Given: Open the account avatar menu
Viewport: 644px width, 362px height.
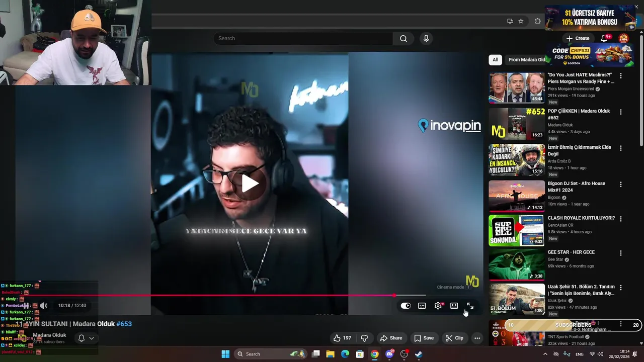Looking at the screenshot, I should coord(624,38).
